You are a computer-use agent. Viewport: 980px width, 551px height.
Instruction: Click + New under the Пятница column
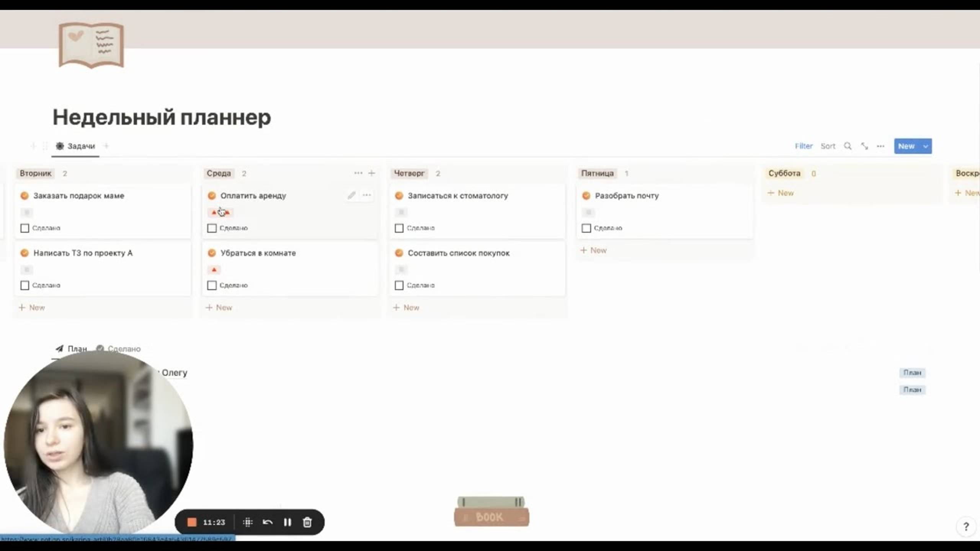pos(593,250)
